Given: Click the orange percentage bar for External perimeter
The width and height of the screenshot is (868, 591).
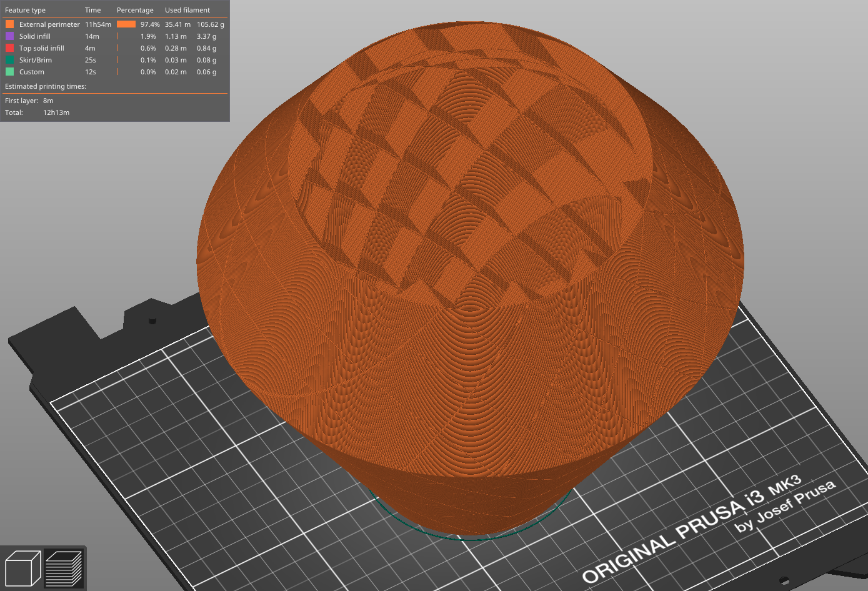Looking at the screenshot, I should (x=126, y=24).
